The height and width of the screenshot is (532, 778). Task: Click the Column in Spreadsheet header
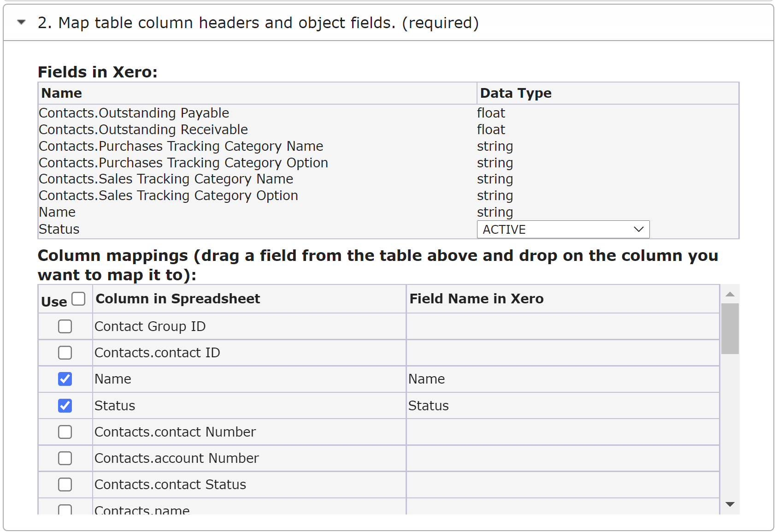[x=249, y=299]
